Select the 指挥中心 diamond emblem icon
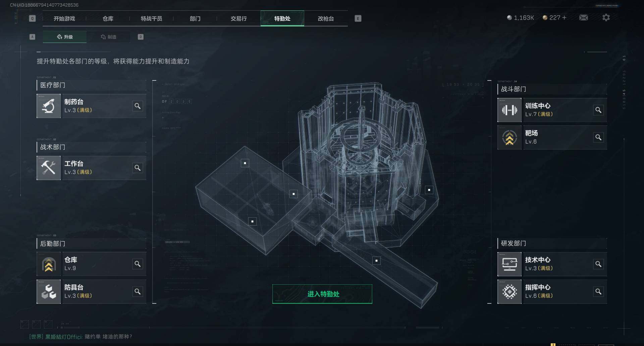This screenshot has width=644, height=346. 509,292
